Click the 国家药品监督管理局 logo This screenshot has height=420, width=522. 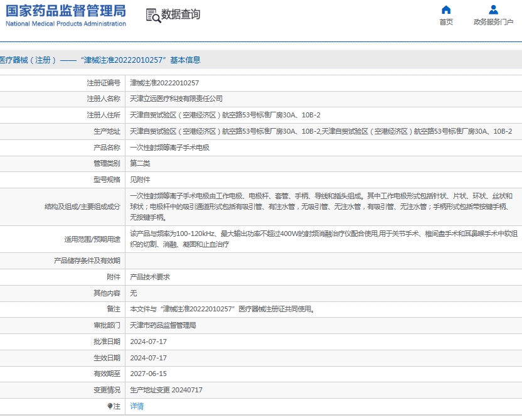pos(66,11)
